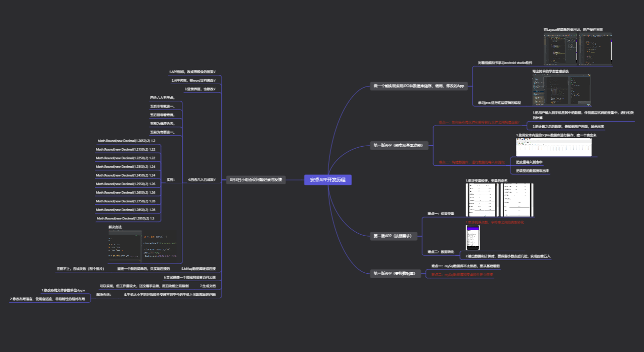The image size is (644, 352).
Task: Open left Android Studio Layout screenshot thumbnail
Action: click(x=560, y=49)
